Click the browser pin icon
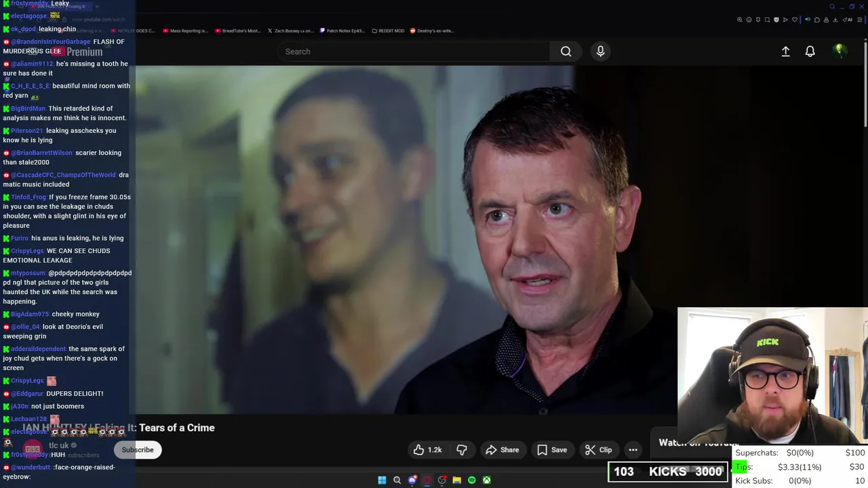Screen dimensions: 868x488 click(758, 20)
